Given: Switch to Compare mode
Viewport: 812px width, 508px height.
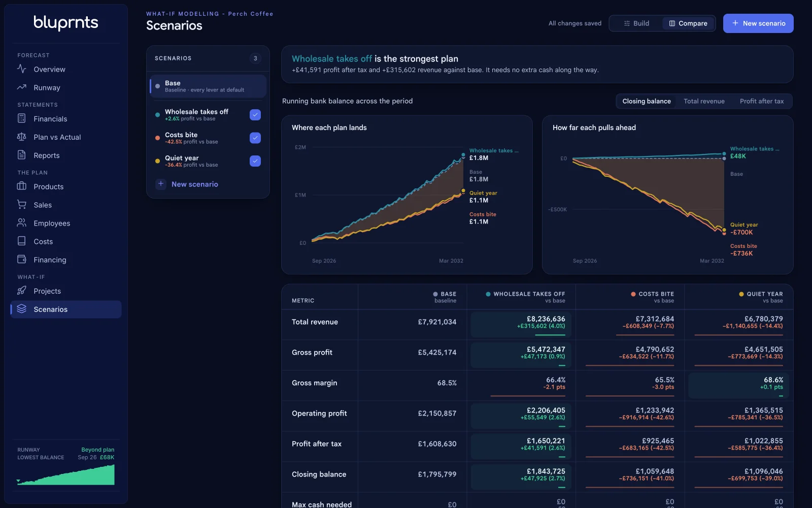Looking at the screenshot, I should 688,23.
